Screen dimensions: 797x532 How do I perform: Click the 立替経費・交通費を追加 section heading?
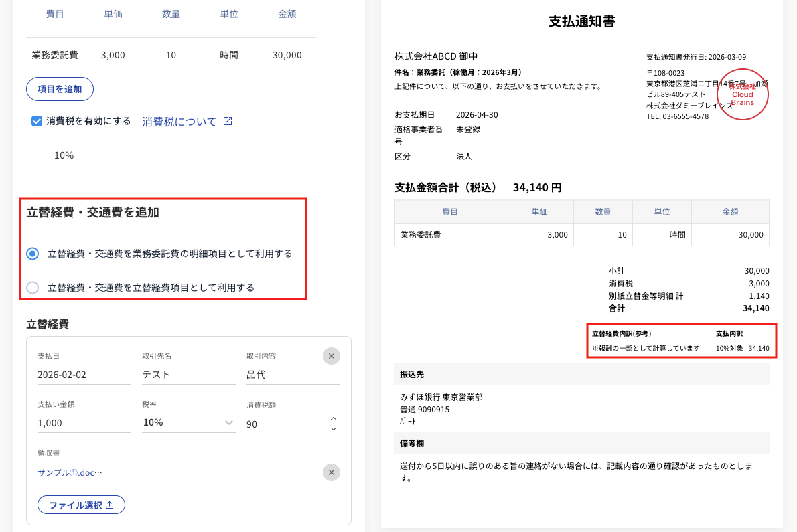click(92, 213)
